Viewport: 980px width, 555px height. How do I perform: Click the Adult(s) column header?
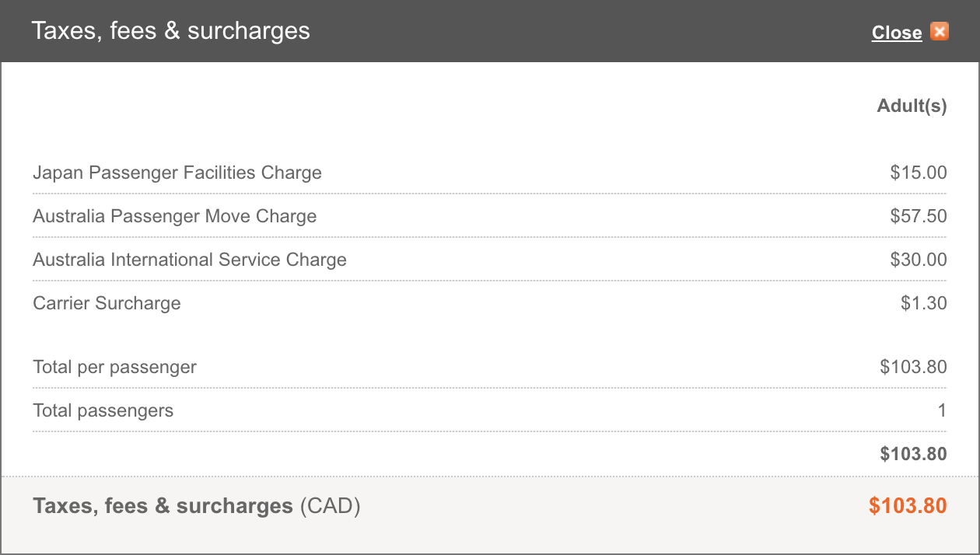click(x=912, y=106)
